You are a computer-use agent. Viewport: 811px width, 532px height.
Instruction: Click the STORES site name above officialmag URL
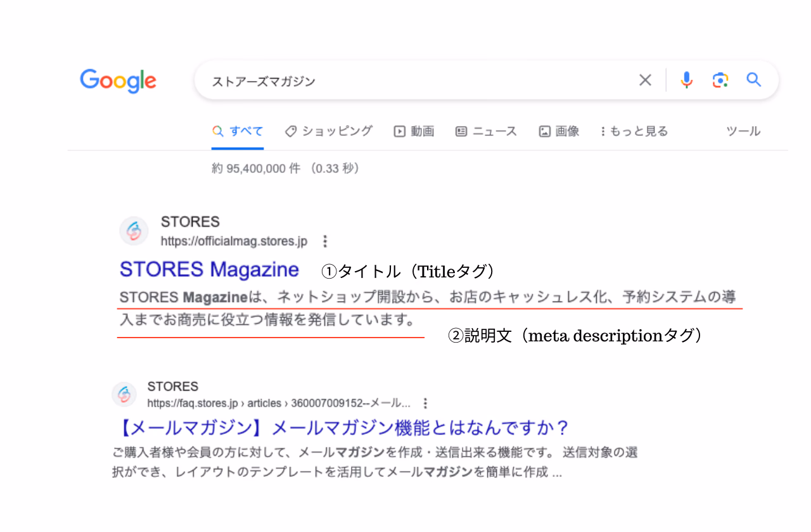[190, 222]
